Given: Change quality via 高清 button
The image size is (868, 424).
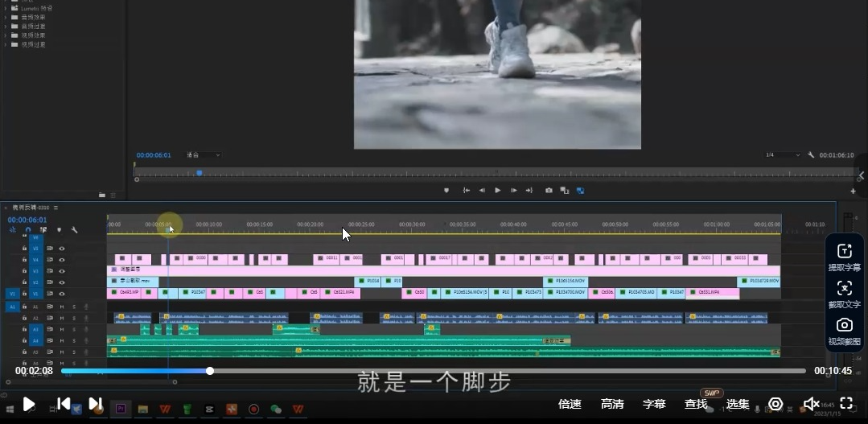Looking at the screenshot, I should (612, 404).
